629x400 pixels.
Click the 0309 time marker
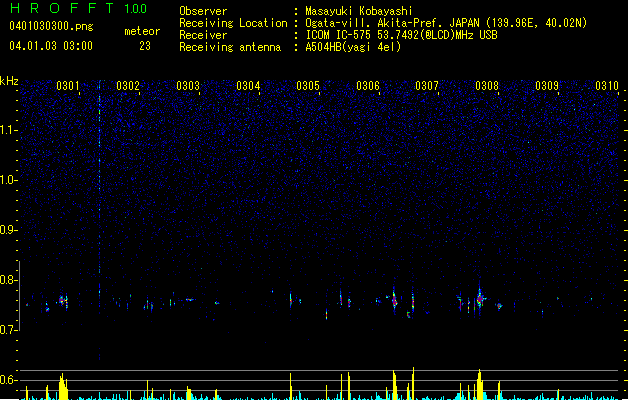547,86
